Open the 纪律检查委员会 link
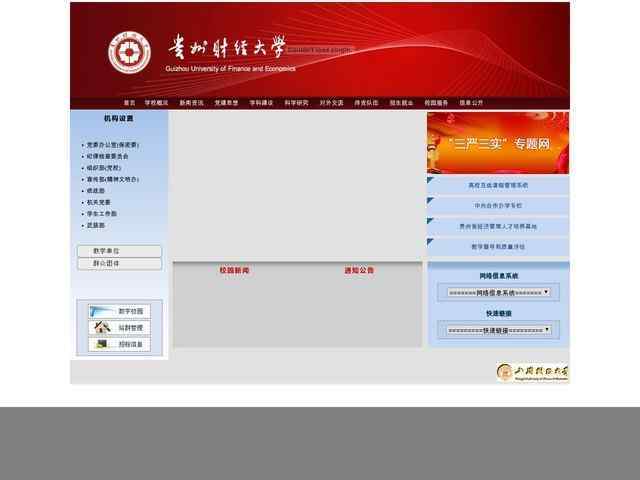The height and width of the screenshot is (480, 640). click(x=107, y=156)
